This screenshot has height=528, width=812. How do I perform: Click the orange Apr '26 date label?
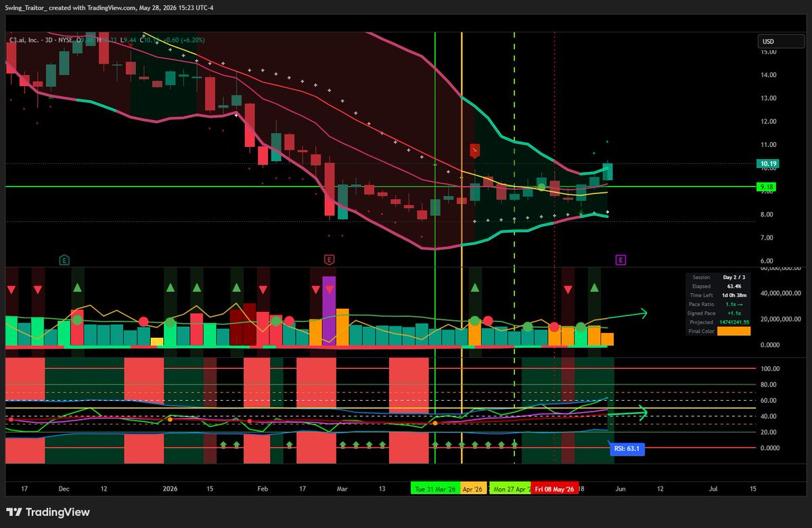[472, 489]
